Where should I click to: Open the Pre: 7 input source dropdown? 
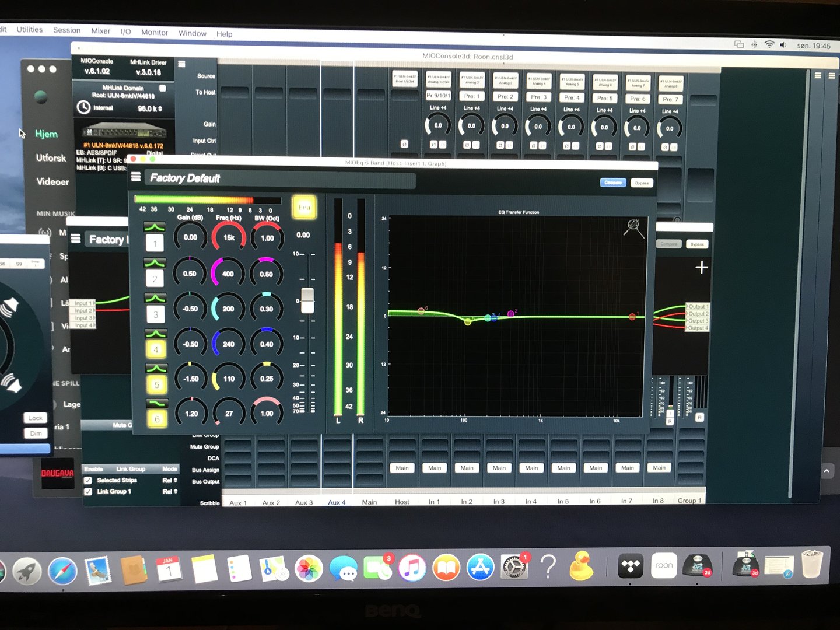click(x=671, y=99)
